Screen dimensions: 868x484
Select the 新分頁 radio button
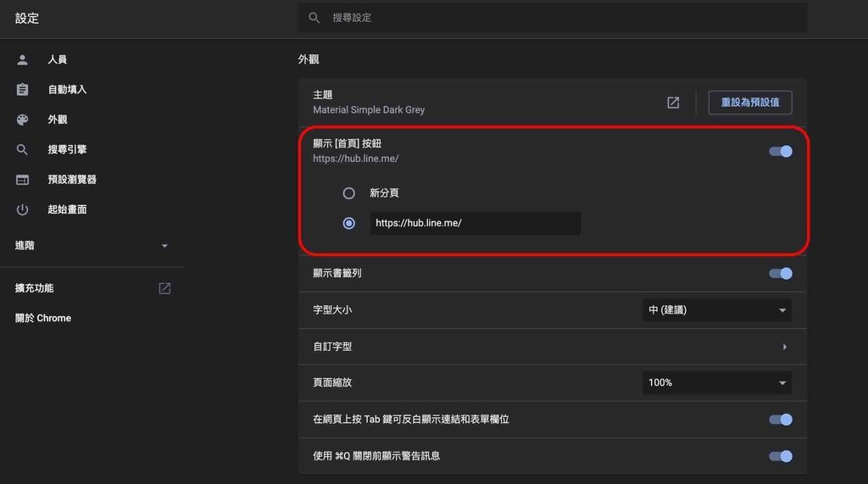[348, 193]
